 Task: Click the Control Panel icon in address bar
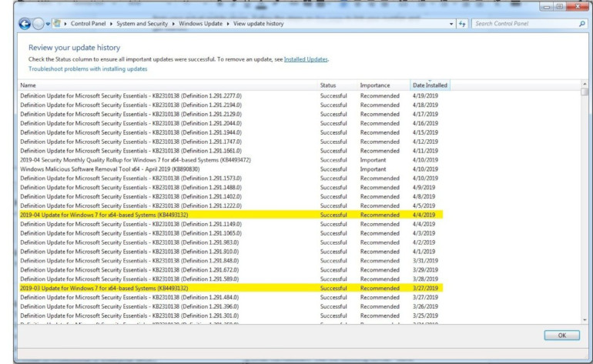(x=57, y=23)
